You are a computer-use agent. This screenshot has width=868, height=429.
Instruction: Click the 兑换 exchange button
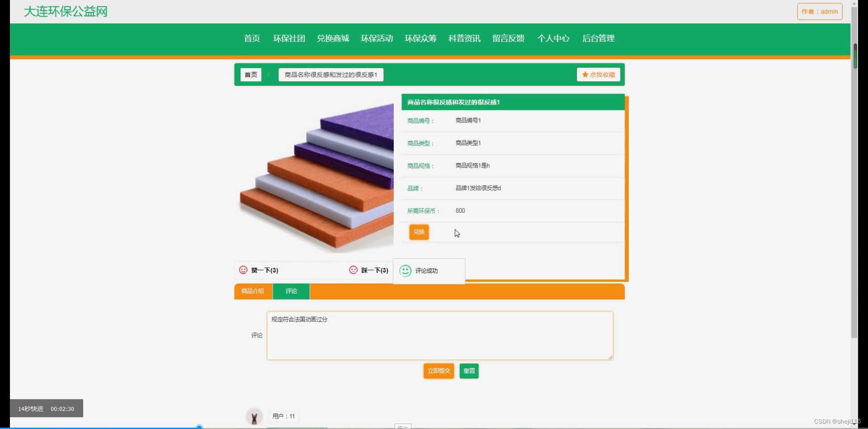[418, 232]
